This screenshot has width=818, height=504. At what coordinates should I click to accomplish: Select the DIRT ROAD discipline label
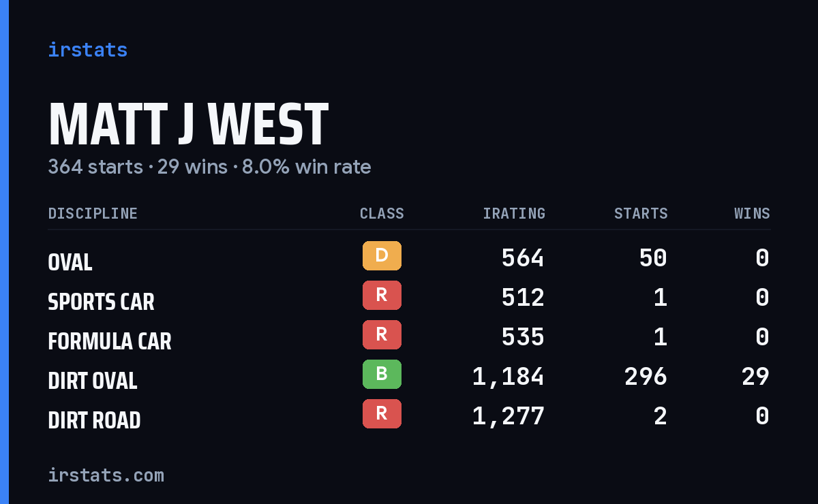(94, 420)
